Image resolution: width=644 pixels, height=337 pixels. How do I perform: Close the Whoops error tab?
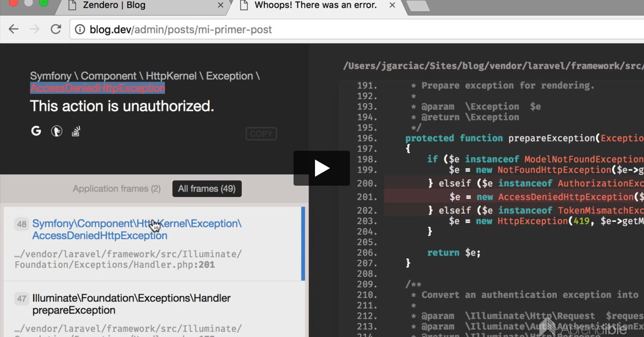pos(392,5)
